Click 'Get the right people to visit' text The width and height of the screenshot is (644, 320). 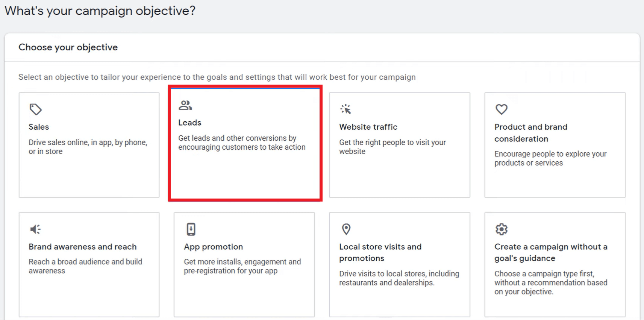pos(392,147)
